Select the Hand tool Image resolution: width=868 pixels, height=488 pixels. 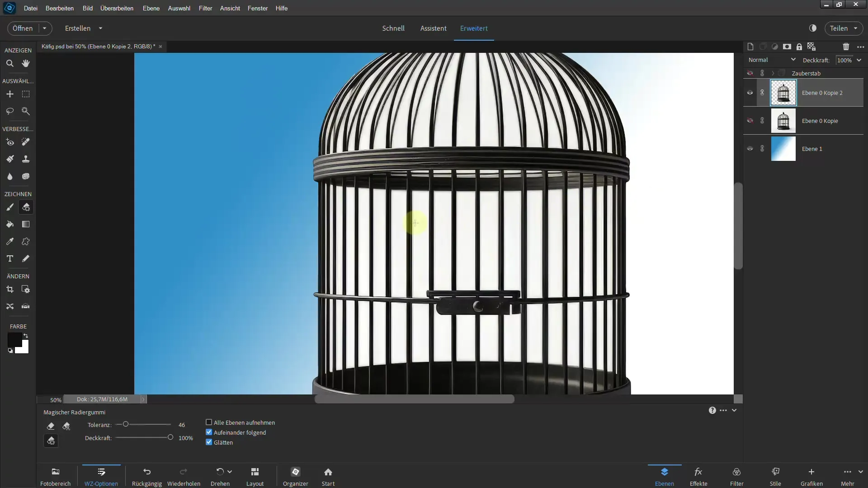point(26,64)
